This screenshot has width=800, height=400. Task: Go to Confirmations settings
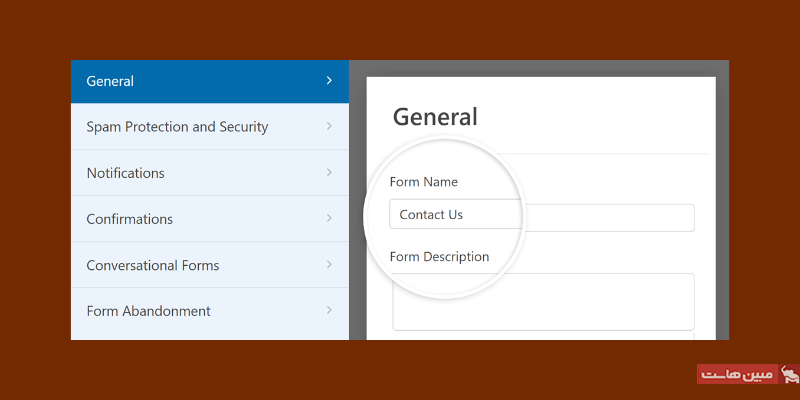pyautogui.click(x=129, y=219)
